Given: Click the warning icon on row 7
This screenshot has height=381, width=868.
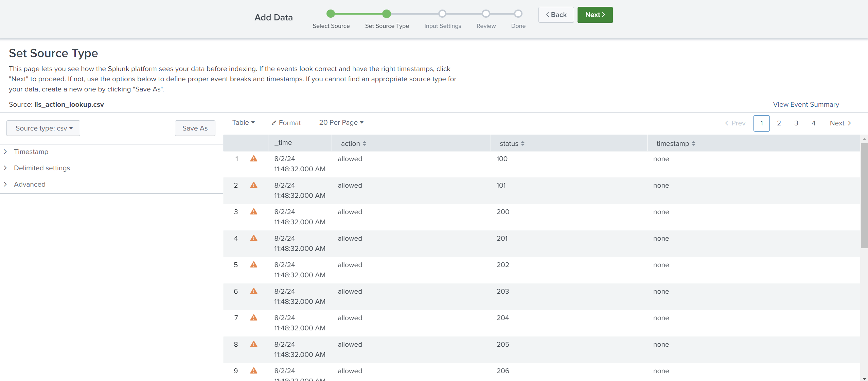Looking at the screenshot, I should pyautogui.click(x=254, y=318).
